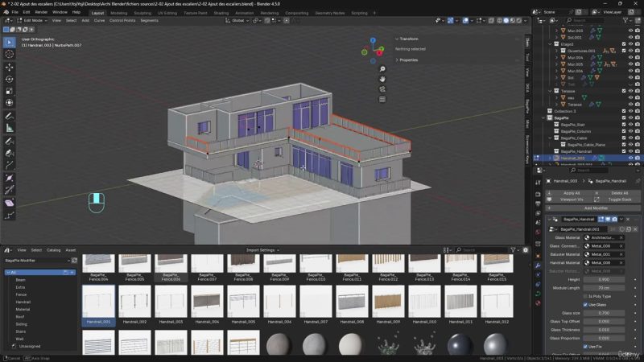Click the pan hand icon in viewport
Image resolution: width=644 pixels, height=362 pixels.
[x=382, y=79]
